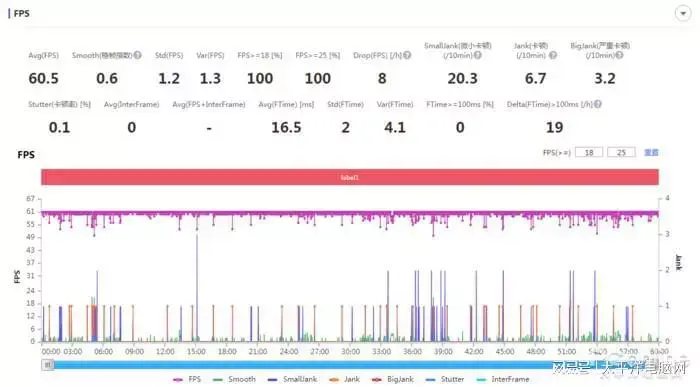Viewport: 700px width, 387px height.
Task: Toggle the InterFrame series in legend
Action: tap(503, 379)
